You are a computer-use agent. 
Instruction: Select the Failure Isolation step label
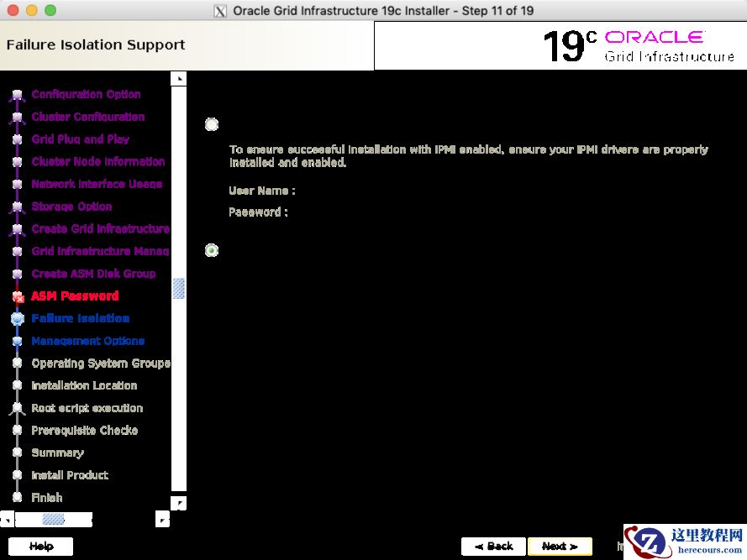coord(81,318)
